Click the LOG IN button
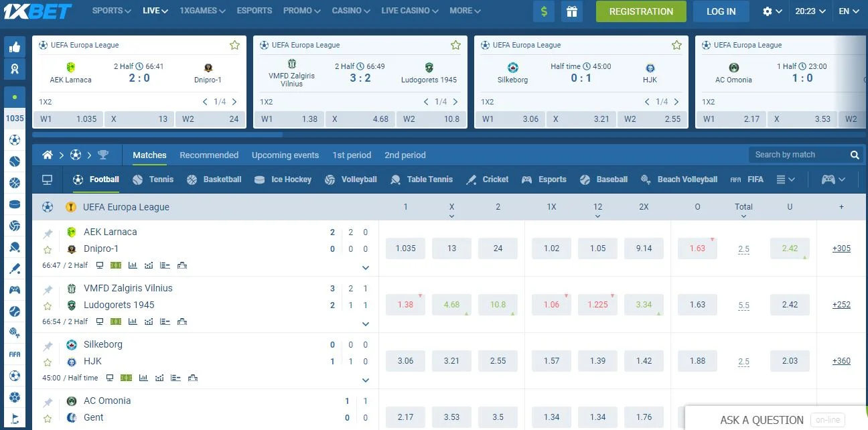This screenshot has height=430, width=868. tap(721, 11)
